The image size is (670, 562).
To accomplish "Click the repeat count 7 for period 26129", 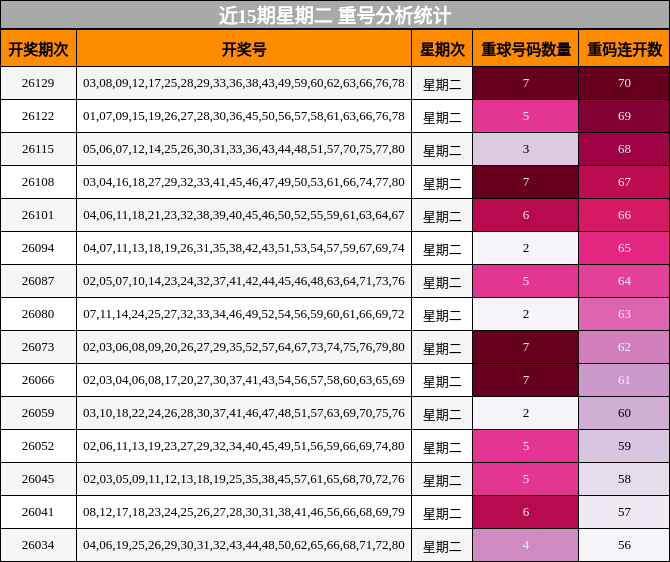I will tap(526, 83).
